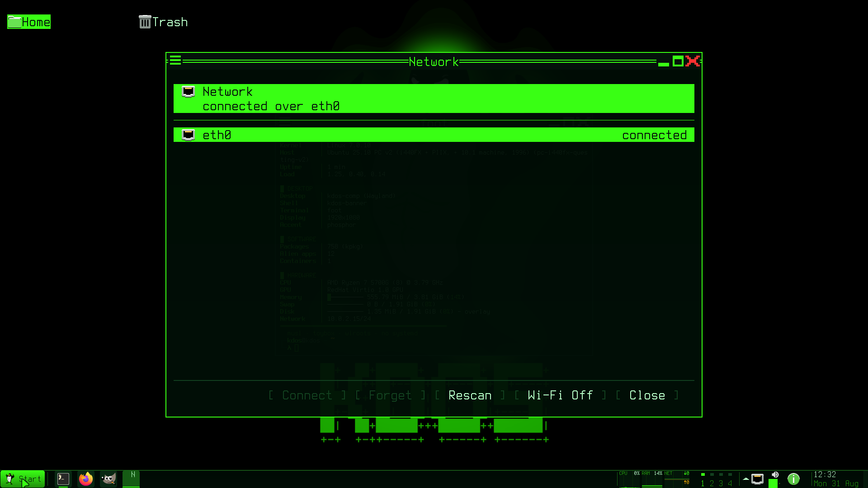868x488 pixels.
Task: Open the green info icon in tray
Action: [793, 479]
